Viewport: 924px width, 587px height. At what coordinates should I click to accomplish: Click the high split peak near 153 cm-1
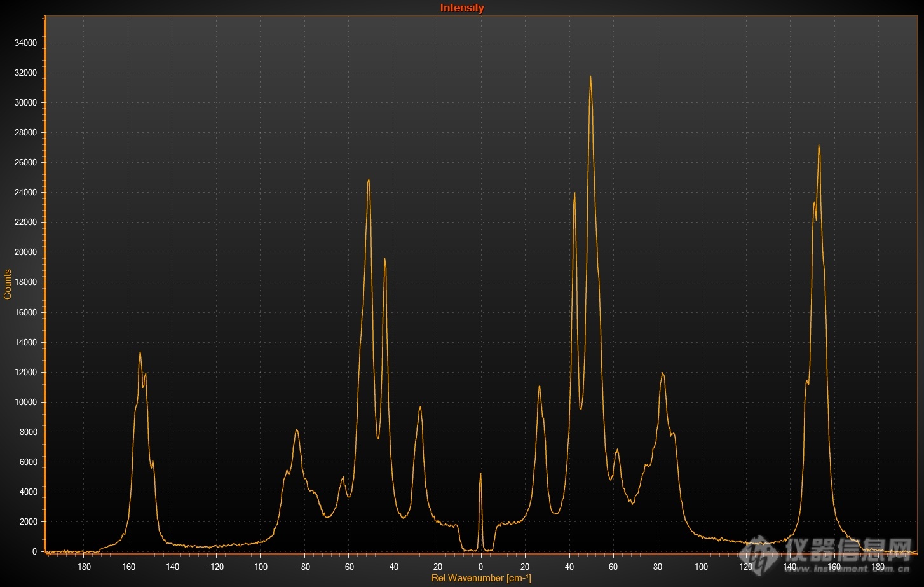click(x=819, y=147)
